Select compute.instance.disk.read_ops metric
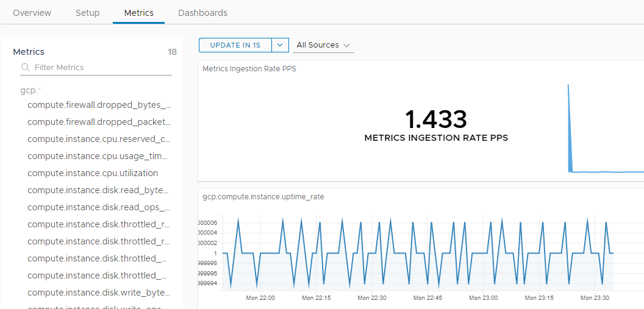 [x=99, y=207]
